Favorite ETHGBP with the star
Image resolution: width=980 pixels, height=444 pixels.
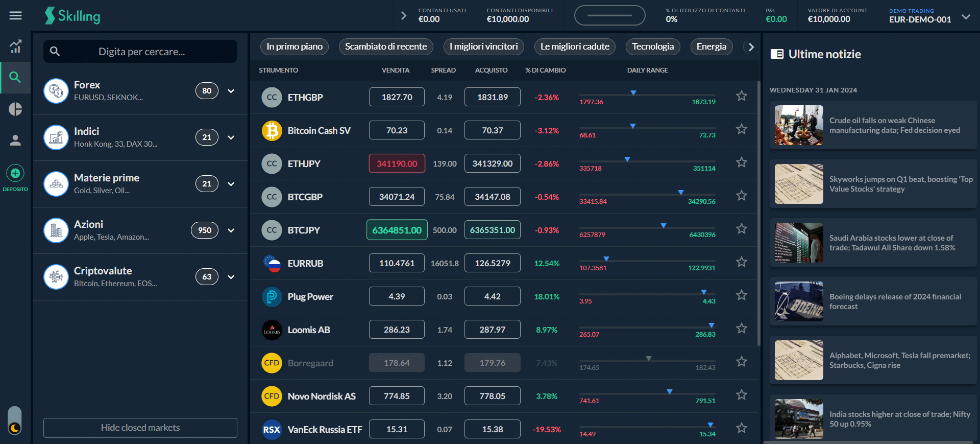[x=742, y=96]
